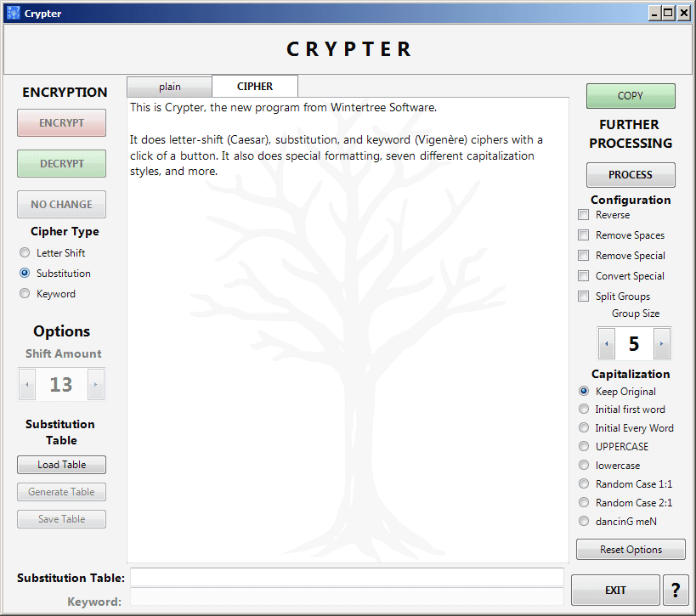Screen dimensions: 696x616
Task: Click inside the Substitution Table field
Action: tap(346, 577)
